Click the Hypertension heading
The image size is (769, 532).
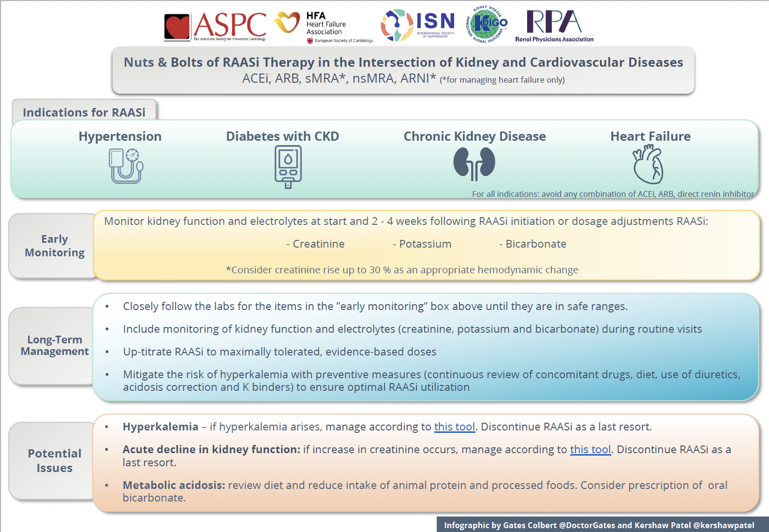pos(120,136)
